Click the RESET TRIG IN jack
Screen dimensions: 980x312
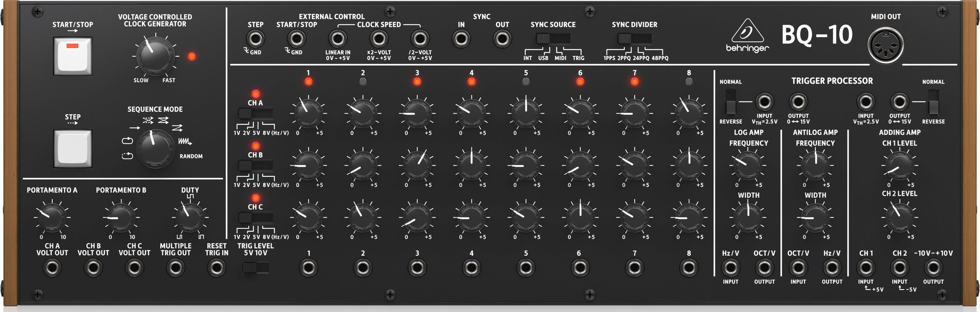(x=216, y=267)
